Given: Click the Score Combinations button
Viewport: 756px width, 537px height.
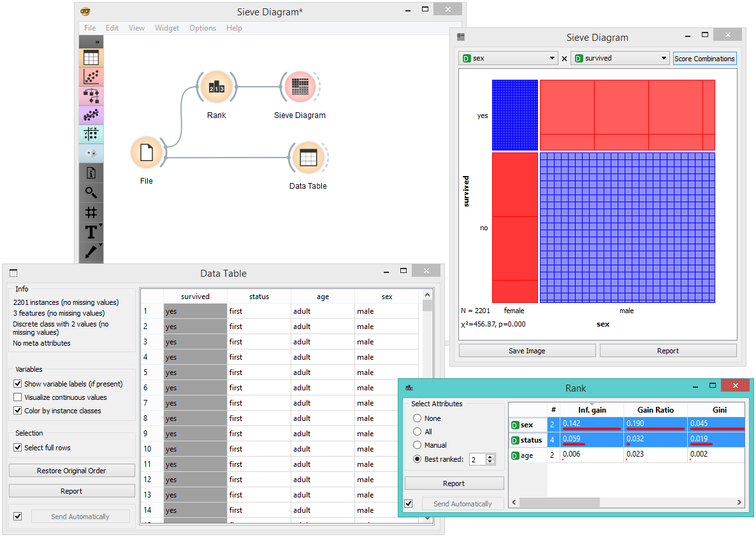Looking at the screenshot, I should 704,59.
